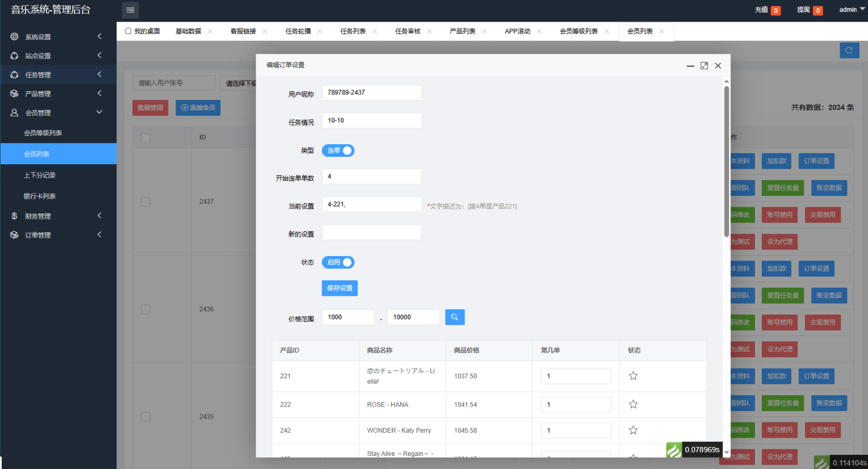Close the 任务轮播 tab with its X

[x=320, y=31]
